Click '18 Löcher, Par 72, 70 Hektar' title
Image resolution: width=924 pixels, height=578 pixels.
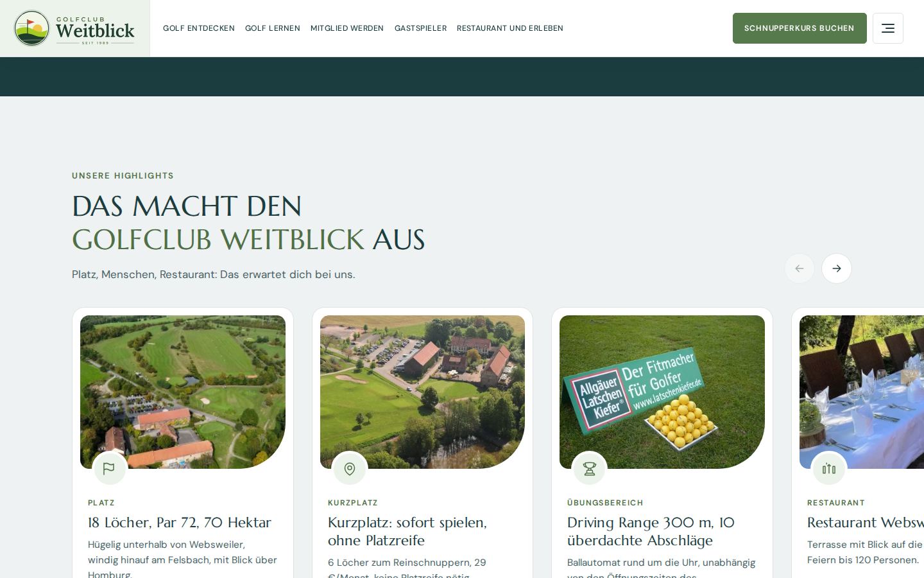[180, 522]
